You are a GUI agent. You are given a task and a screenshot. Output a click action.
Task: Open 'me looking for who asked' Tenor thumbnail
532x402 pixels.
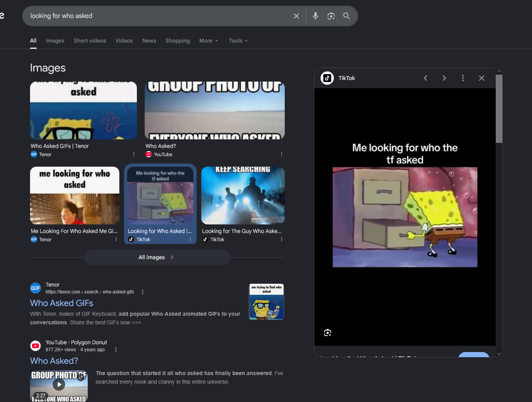pos(74,196)
